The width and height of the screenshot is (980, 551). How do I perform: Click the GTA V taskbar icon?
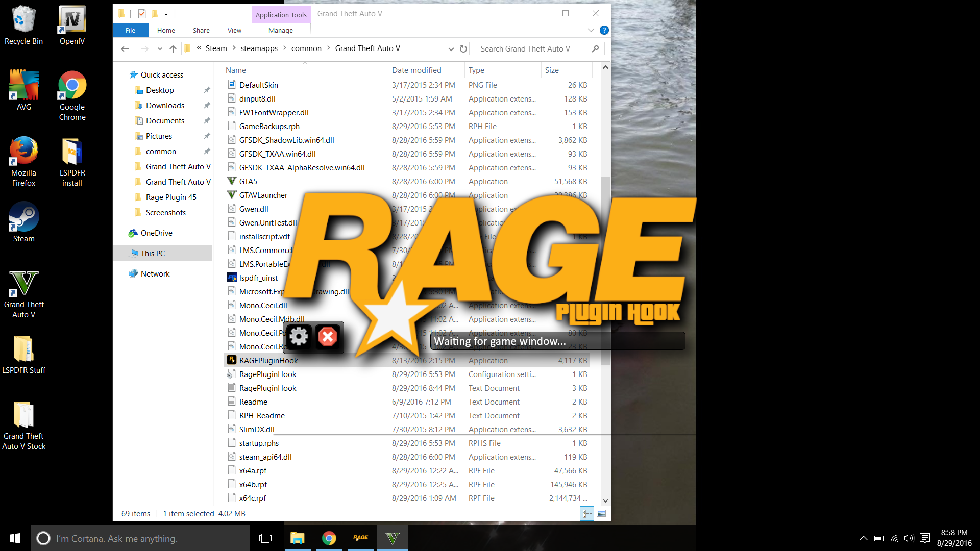(392, 538)
